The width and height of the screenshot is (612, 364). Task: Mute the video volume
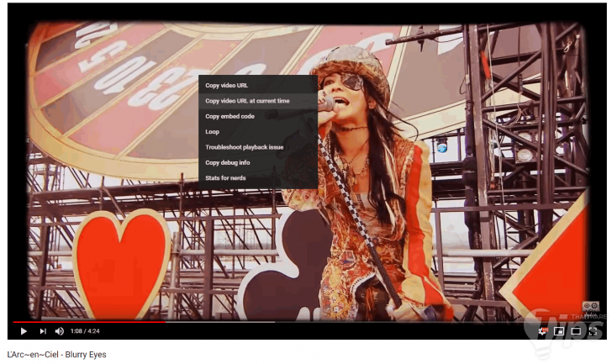coord(60,331)
